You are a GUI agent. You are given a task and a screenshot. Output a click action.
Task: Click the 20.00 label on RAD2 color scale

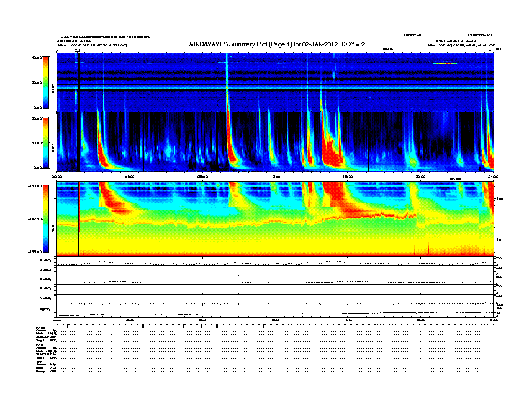(x=36, y=83)
